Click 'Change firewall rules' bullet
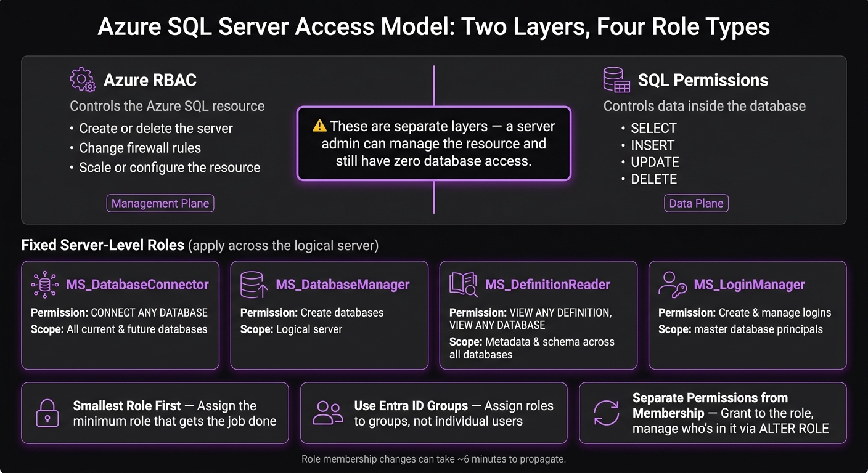This screenshot has width=868, height=473. point(140,148)
